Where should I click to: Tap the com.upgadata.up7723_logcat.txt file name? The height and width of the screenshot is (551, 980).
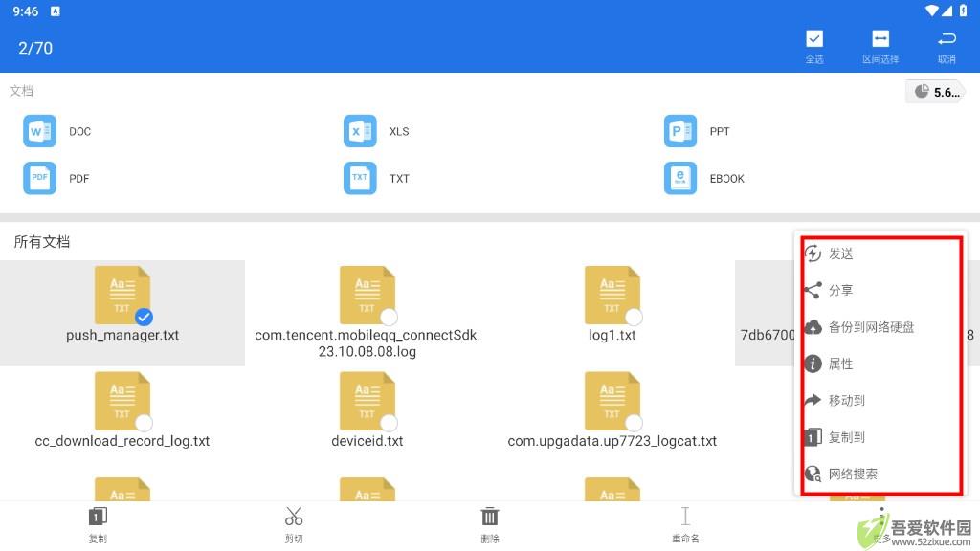click(612, 441)
